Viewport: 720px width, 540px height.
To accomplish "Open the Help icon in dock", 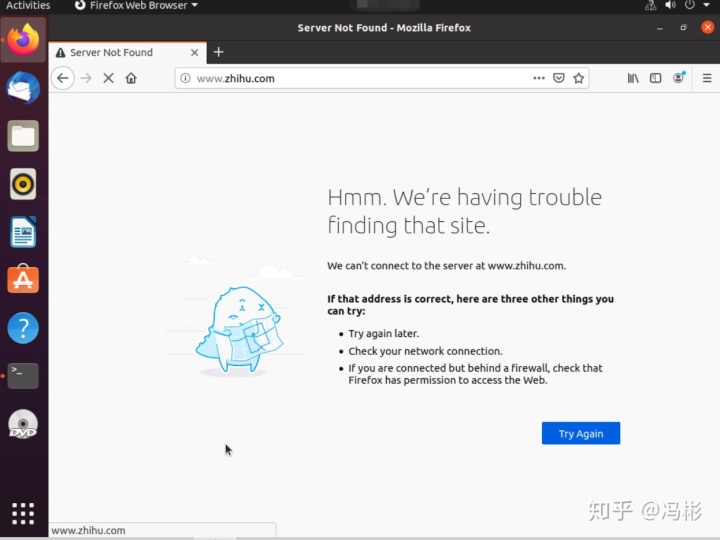I will pos(23,328).
